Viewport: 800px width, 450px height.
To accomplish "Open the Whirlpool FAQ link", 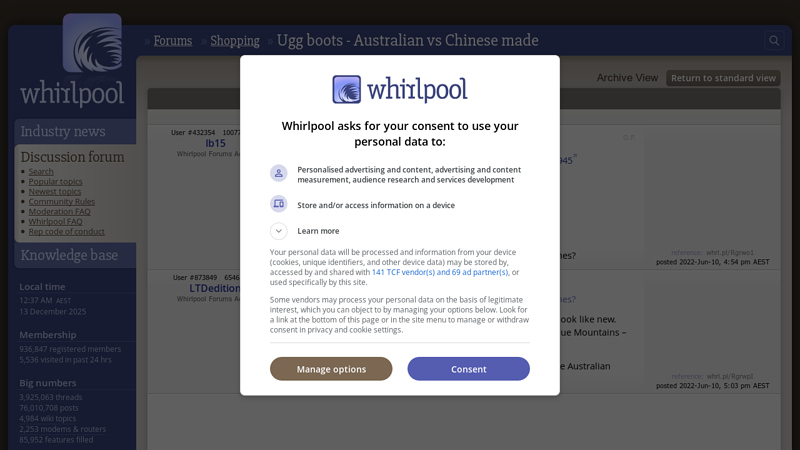I will pos(55,221).
